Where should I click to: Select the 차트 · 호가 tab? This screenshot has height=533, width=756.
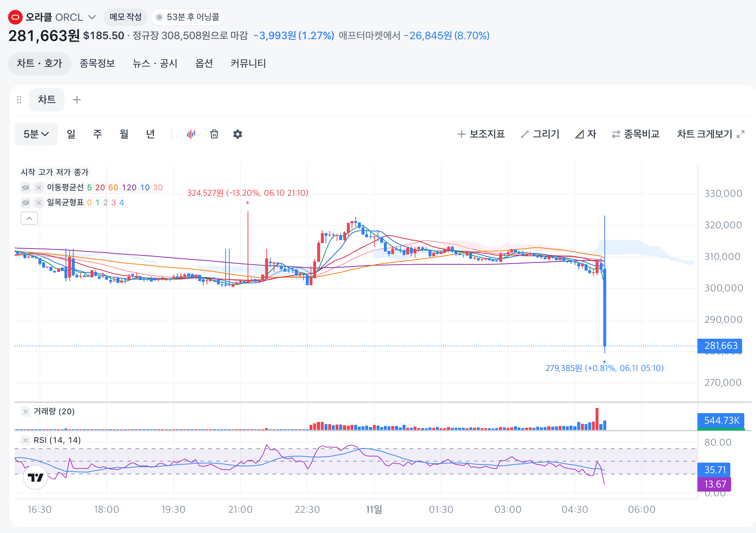tap(40, 63)
